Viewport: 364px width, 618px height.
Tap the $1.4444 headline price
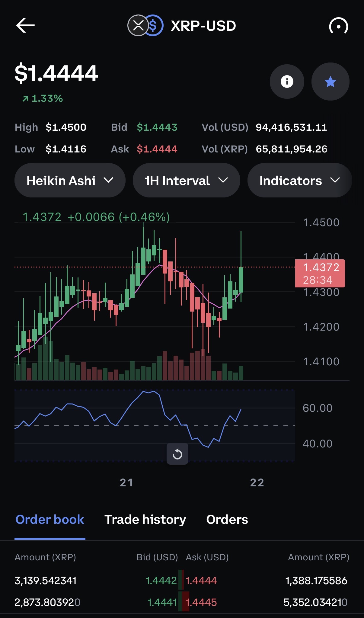click(x=56, y=73)
